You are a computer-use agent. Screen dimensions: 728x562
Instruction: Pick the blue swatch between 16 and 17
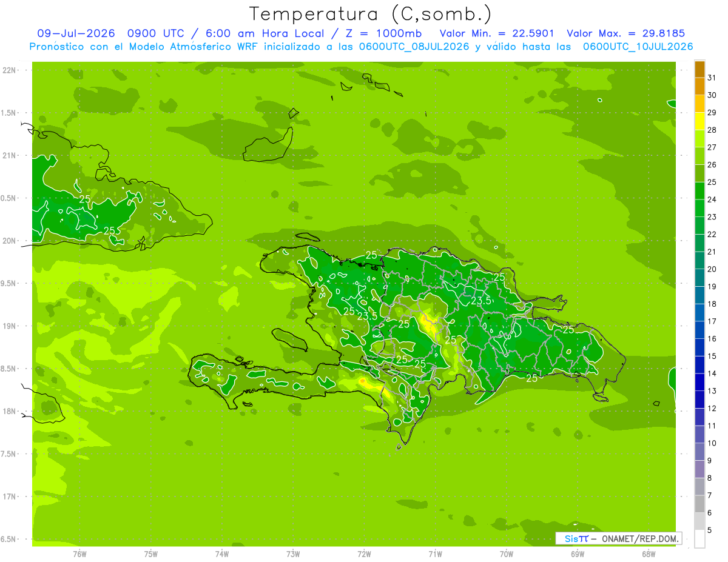(699, 330)
